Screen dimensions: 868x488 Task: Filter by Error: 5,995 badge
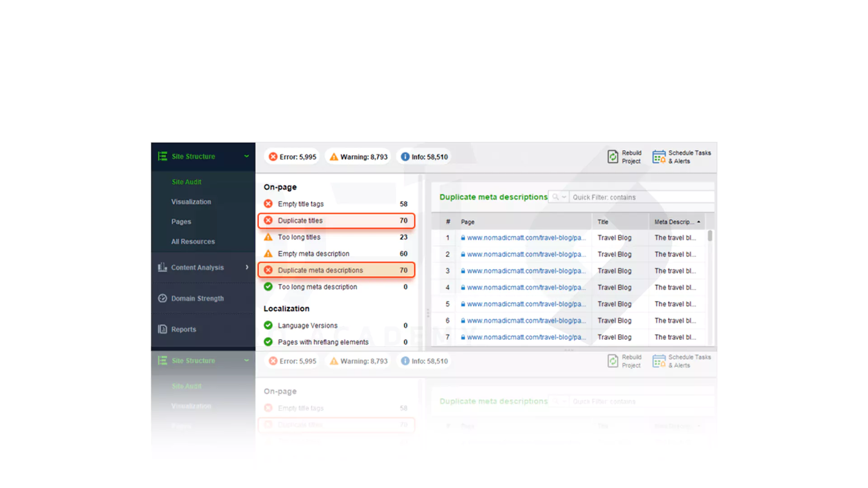292,157
